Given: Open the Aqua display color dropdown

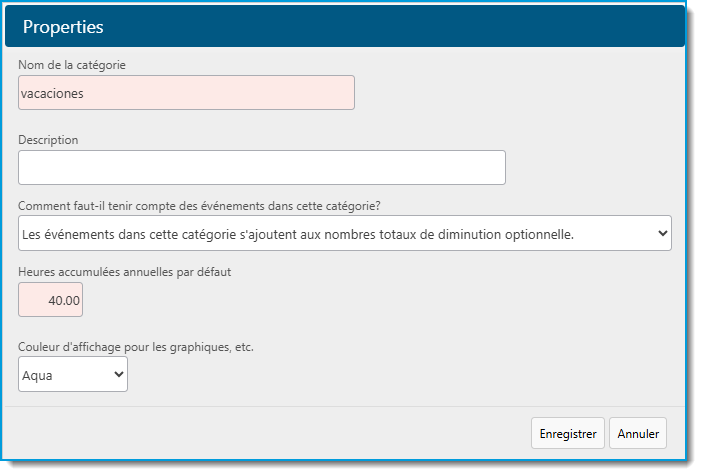Looking at the screenshot, I should [73, 374].
